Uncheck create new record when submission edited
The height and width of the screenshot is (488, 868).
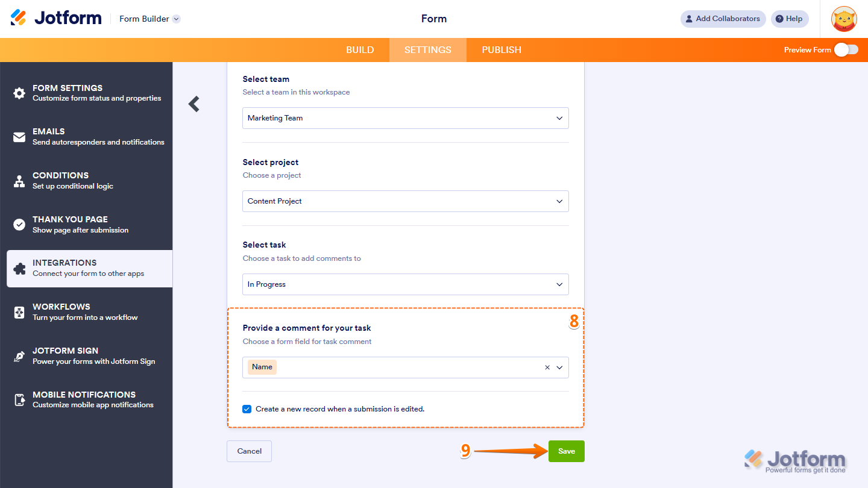[x=247, y=408]
